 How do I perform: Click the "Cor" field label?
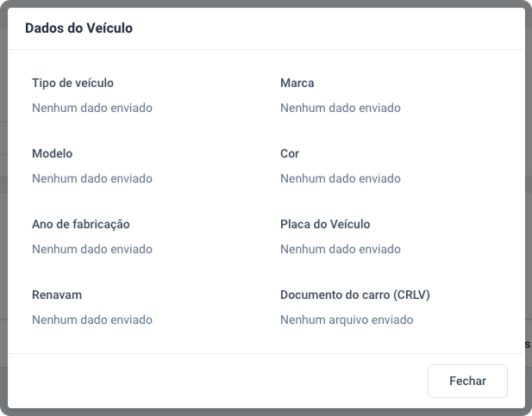coord(290,154)
